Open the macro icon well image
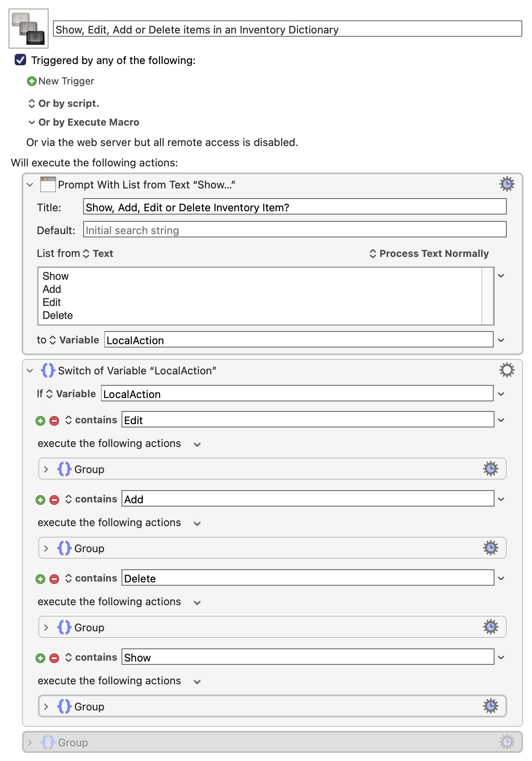This screenshot has width=532, height=761. [29, 29]
